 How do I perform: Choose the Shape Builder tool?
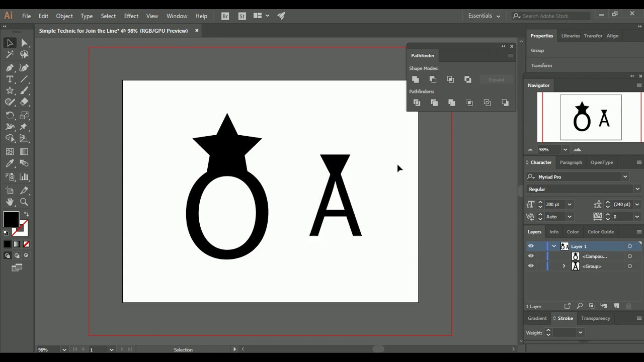point(10,138)
